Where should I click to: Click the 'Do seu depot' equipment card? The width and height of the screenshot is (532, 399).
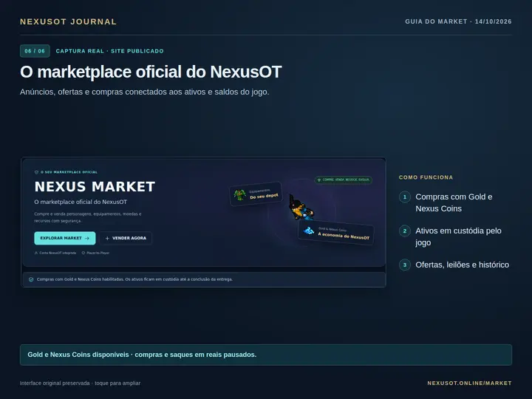pos(256,194)
